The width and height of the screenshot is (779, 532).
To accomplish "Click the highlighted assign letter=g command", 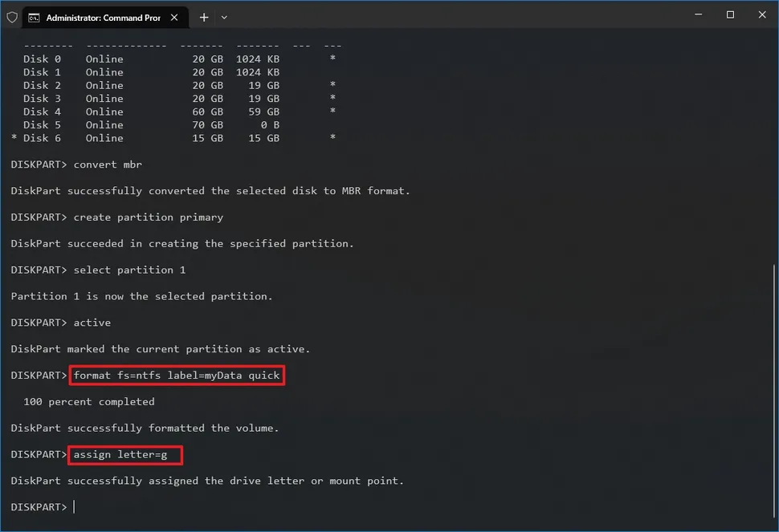I will pos(125,455).
